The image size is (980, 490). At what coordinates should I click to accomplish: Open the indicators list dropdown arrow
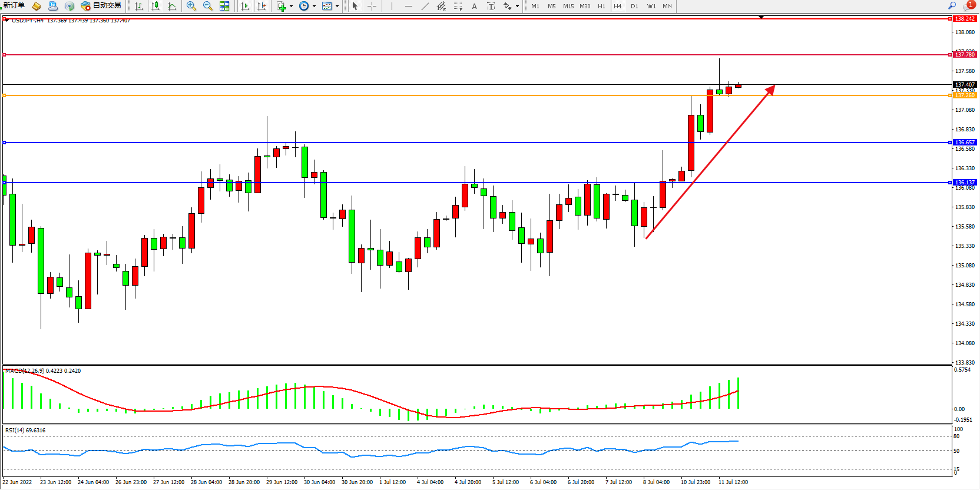(x=291, y=6)
